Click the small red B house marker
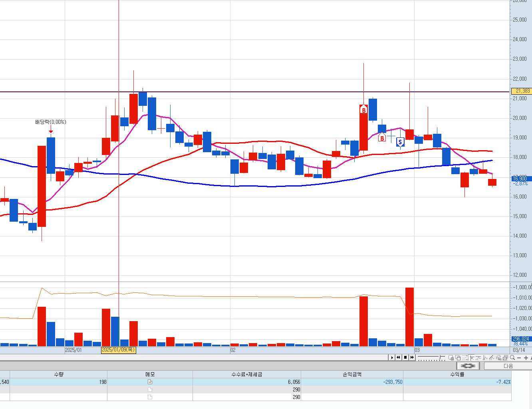The width and height of the screenshot is (532, 409). coord(382,137)
